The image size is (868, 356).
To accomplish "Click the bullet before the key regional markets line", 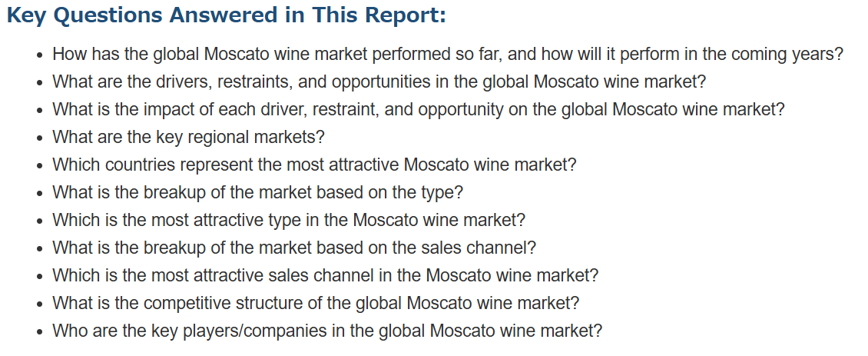I will [39, 138].
